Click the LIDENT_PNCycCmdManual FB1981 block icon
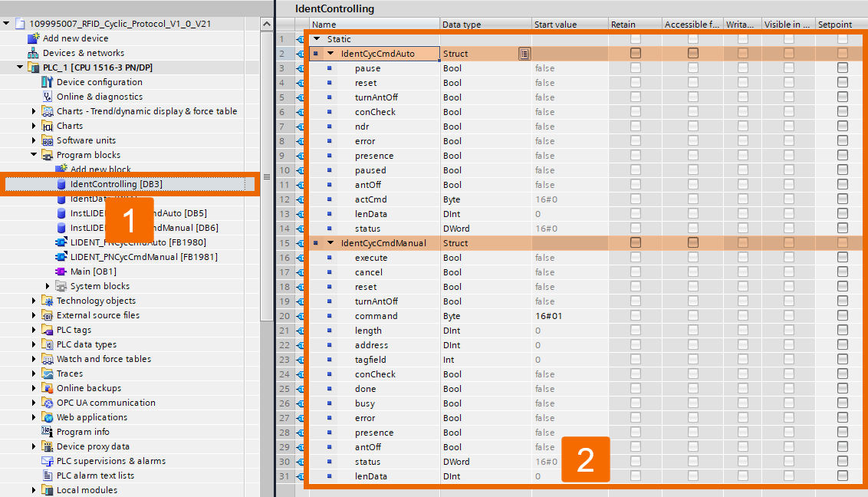Viewport: 868px width, 497px height. pos(61,257)
